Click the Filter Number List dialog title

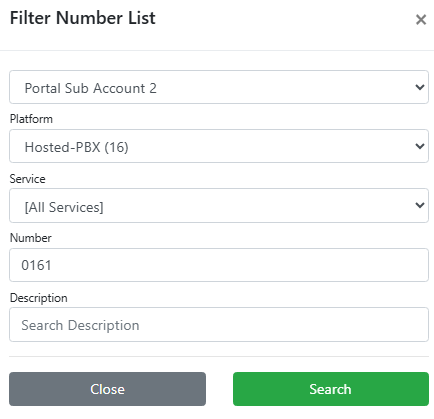tap(83, 18)
